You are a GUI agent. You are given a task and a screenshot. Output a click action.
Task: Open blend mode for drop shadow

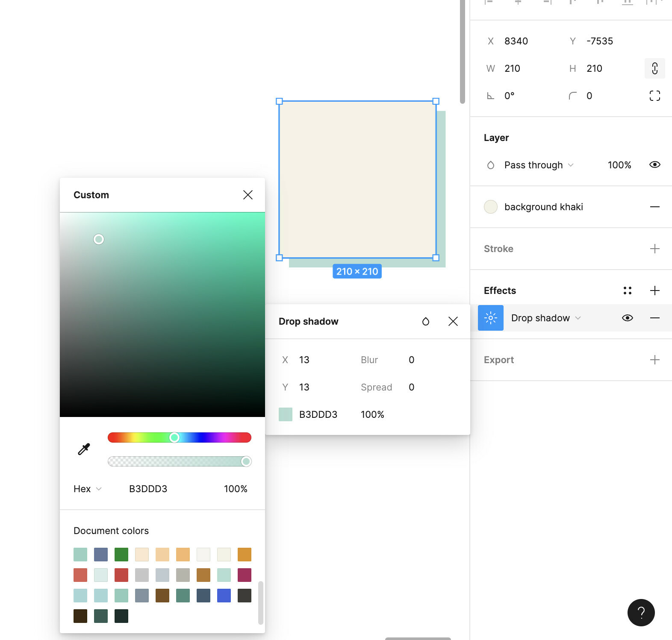coord(426,321)
